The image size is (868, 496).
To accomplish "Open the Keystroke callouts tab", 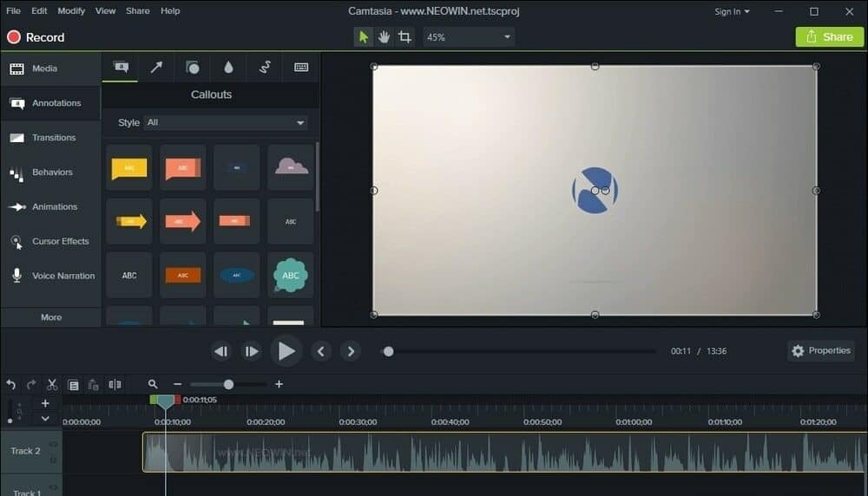I will pyautogui.click(x=301, y=68).
